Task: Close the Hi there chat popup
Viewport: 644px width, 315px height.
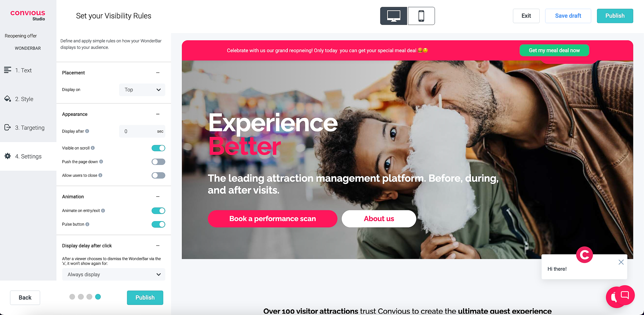Action: coord(621,262)
